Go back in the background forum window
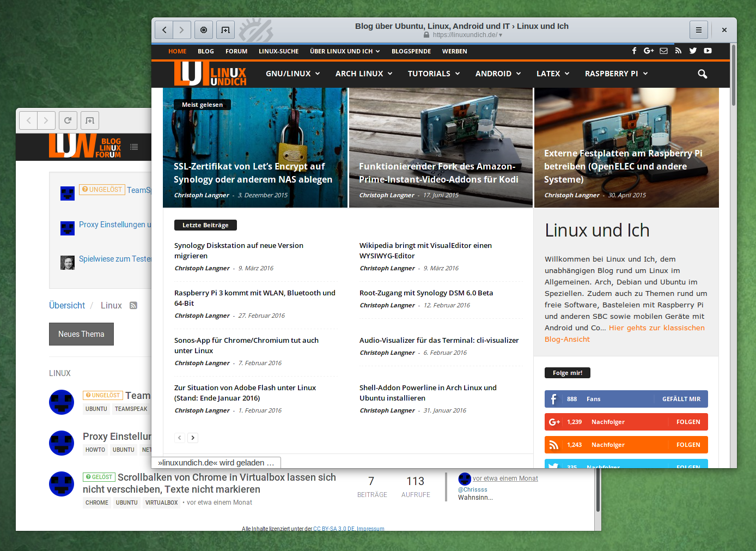Image resolution: width=756 pixels, height=551 pixels. (29, 120)
